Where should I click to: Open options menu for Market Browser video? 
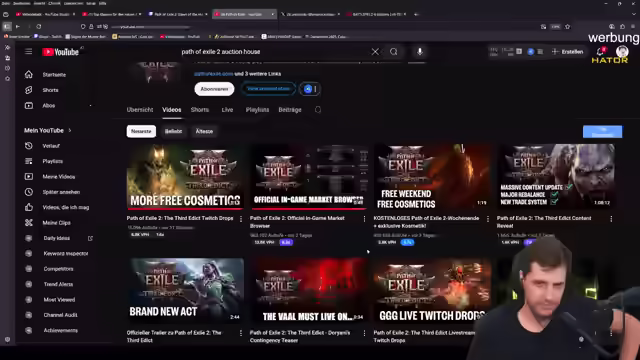[364, 219]
